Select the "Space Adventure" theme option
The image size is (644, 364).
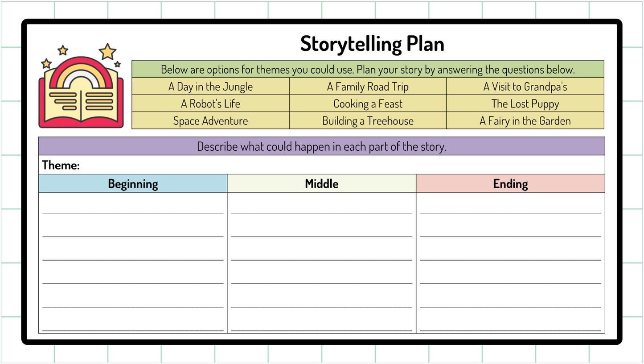pyautogui.click(x=210, y=121)
